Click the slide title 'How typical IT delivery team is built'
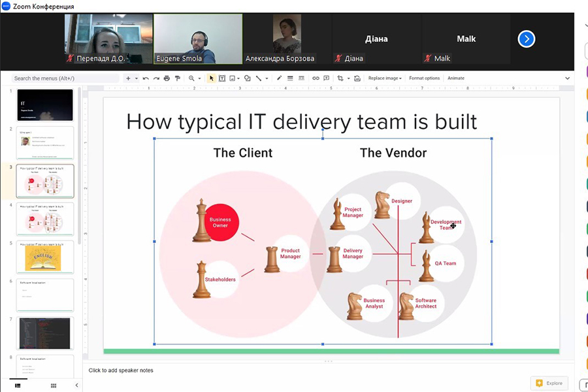Image resolution: width=588 pixels, height=392 pixels. (x=301, y=122)
